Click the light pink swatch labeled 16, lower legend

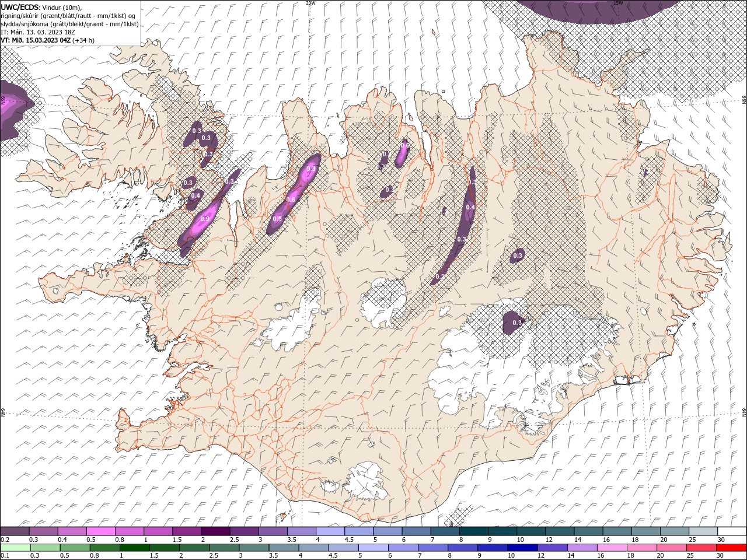612,548
